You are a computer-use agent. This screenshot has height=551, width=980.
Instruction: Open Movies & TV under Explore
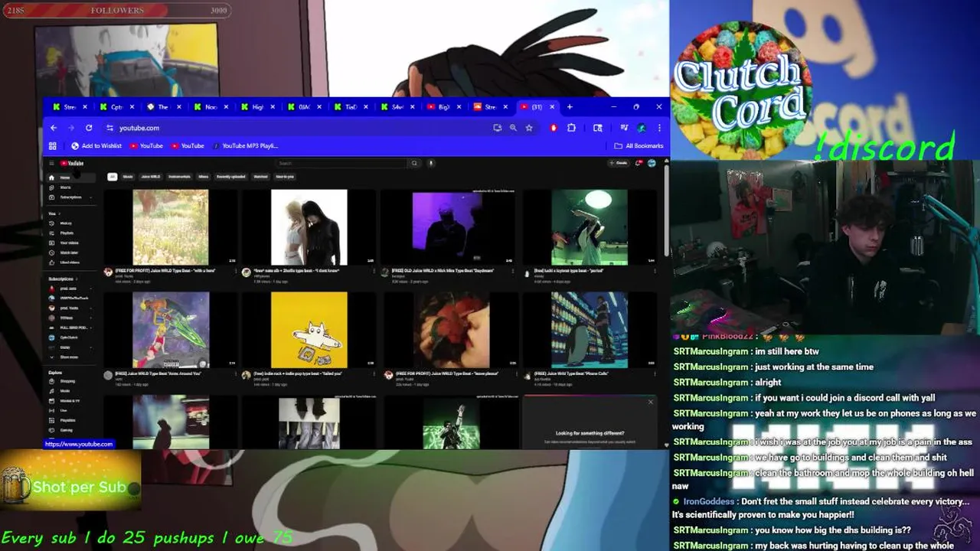pos(70,401)
